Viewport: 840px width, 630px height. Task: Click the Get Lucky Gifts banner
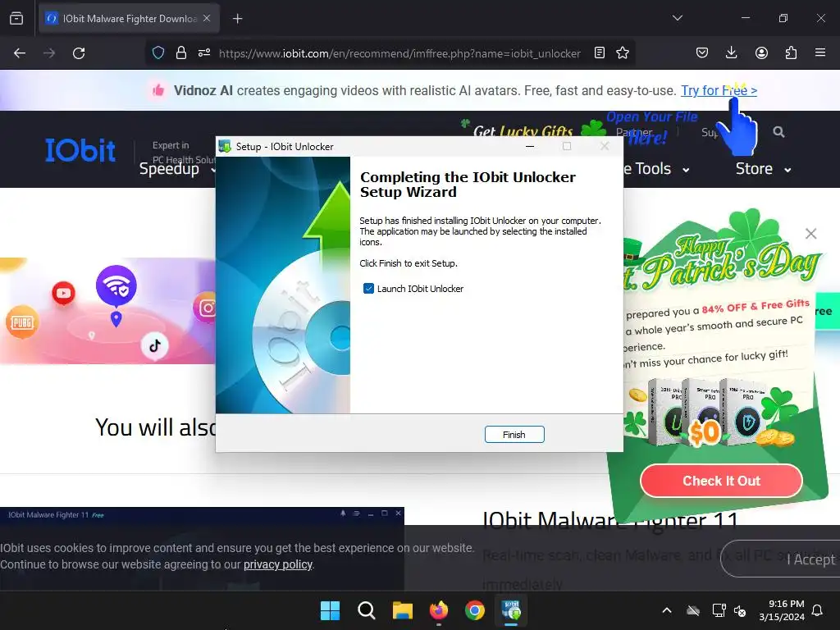click(523, 131)
